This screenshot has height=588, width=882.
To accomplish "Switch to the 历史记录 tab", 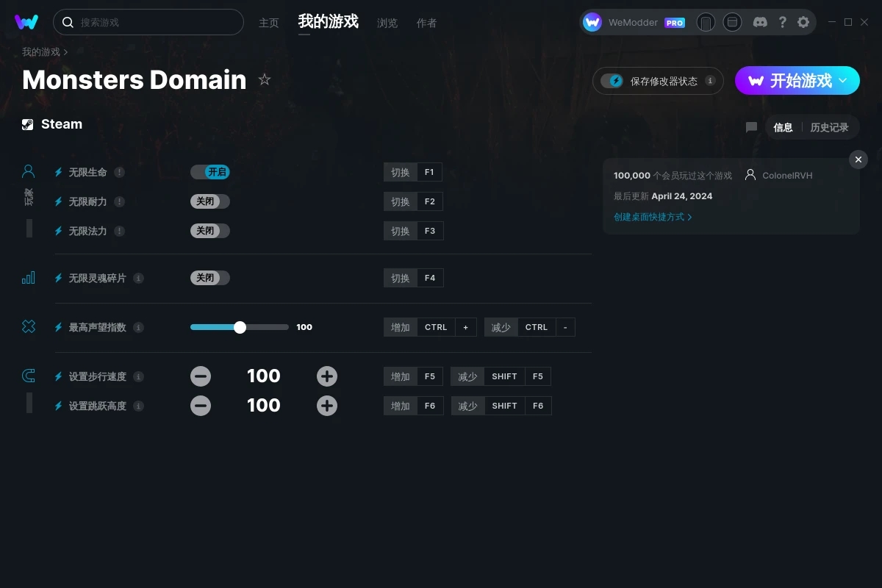I will 829,127.
